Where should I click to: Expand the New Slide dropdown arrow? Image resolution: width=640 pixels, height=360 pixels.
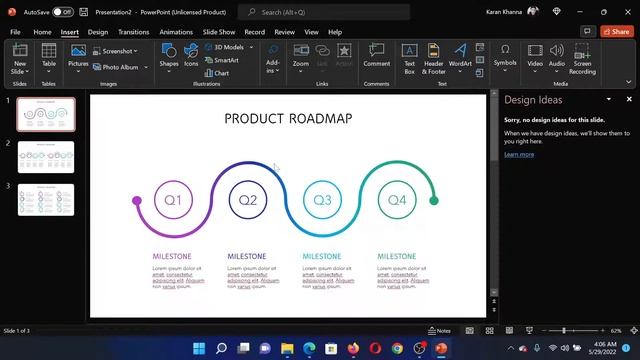click(27, 72)
